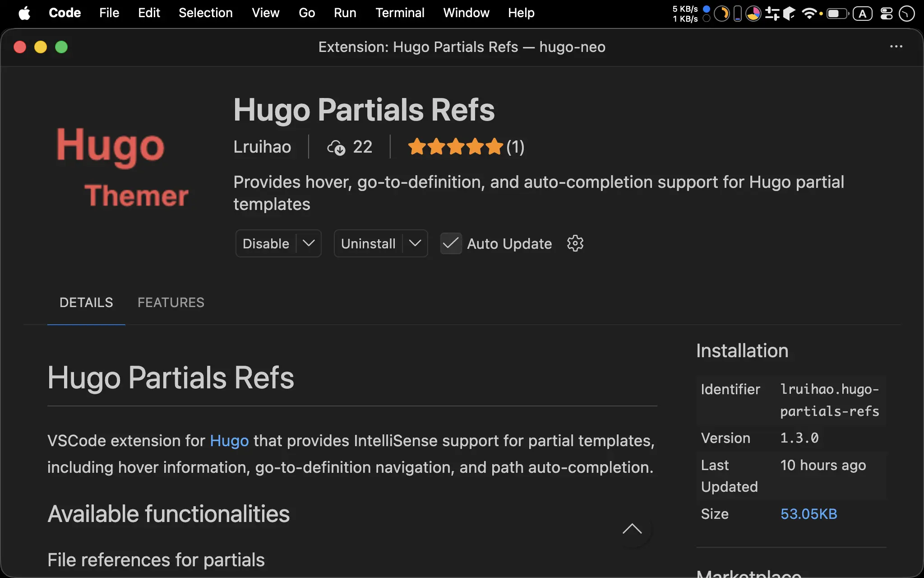Viewport: 924px width, 578px height.
Task: Open the extension settings gear menu
Action: (575, 243)
